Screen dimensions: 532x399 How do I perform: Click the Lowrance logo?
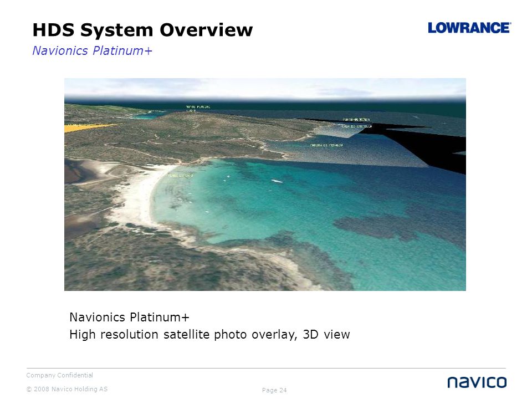click(x=469, y=28)
